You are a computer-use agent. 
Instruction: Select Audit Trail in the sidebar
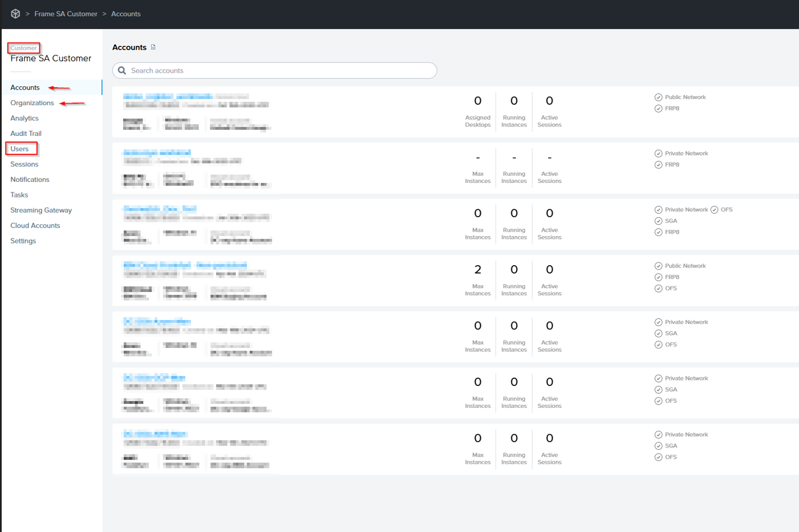pos(26,134)
